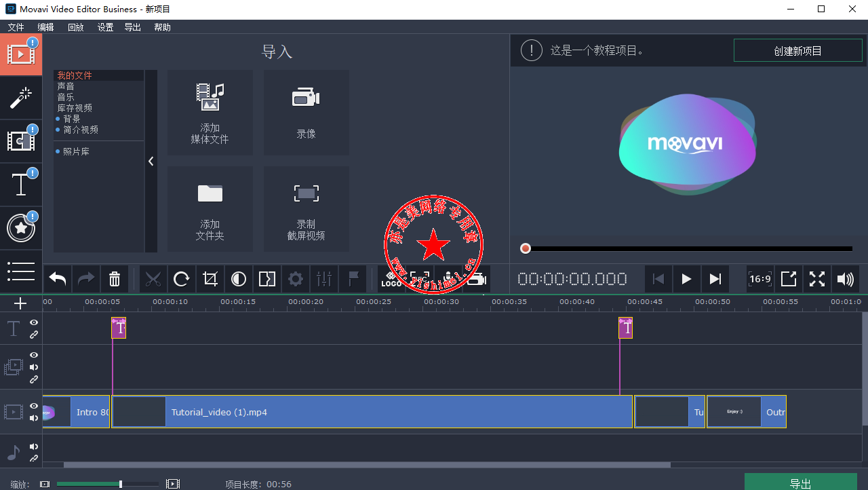Click the 录制截屏视频 screen capture tile
Screen dimensions: 868x490
[x=307, y=209]
